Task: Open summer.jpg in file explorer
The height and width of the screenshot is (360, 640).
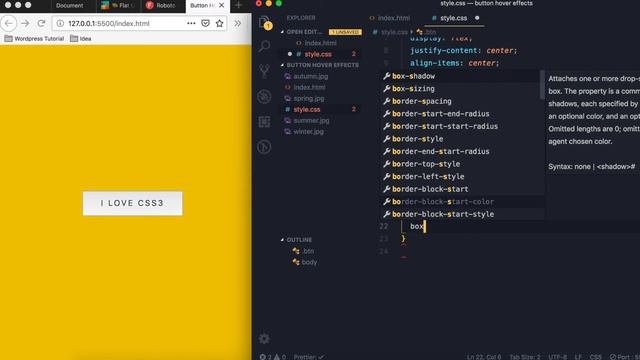Action: tap(307, 120)
